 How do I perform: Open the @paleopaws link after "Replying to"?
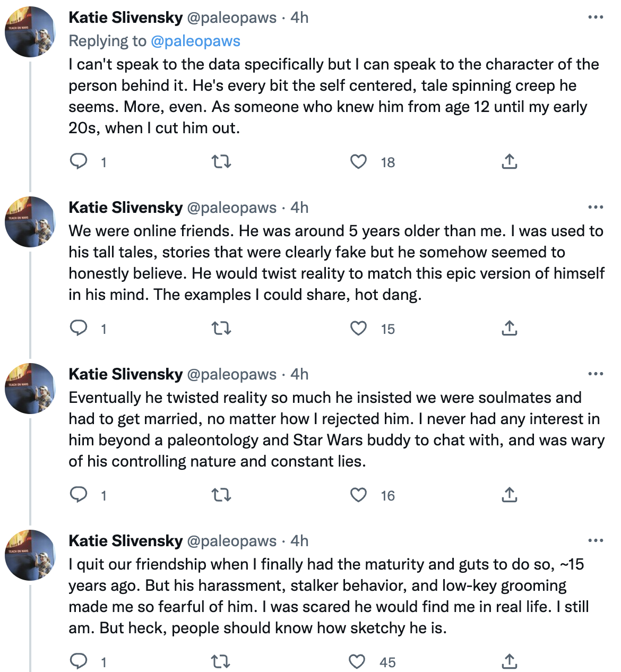195,41
